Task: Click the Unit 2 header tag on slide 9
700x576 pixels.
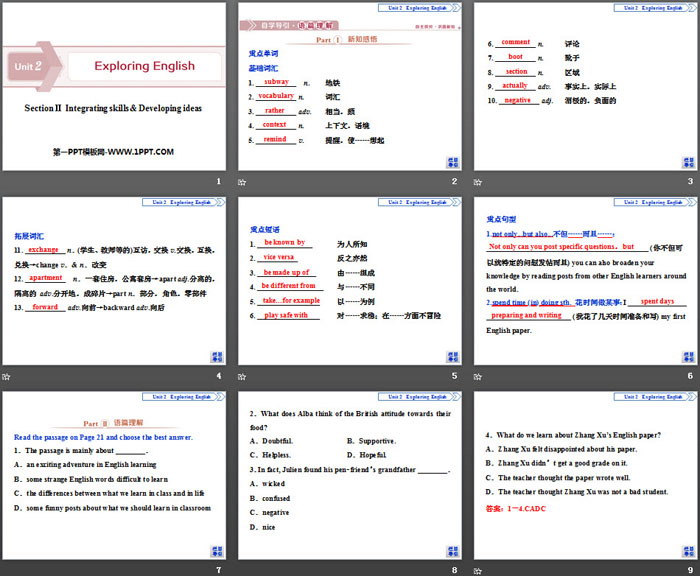Action: 655,397
